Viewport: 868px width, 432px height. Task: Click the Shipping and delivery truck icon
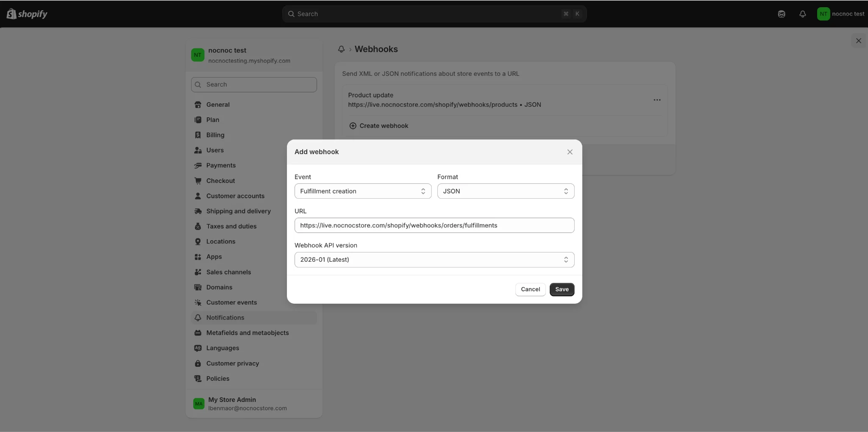click(198, 211)
